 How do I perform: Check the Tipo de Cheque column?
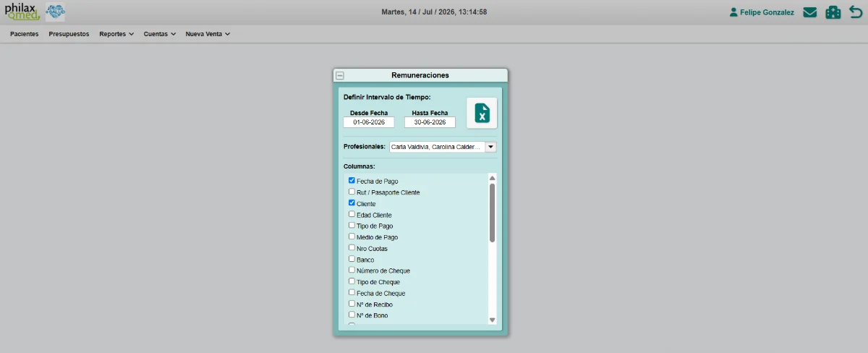pyautogui.click(x=352, y=281)
